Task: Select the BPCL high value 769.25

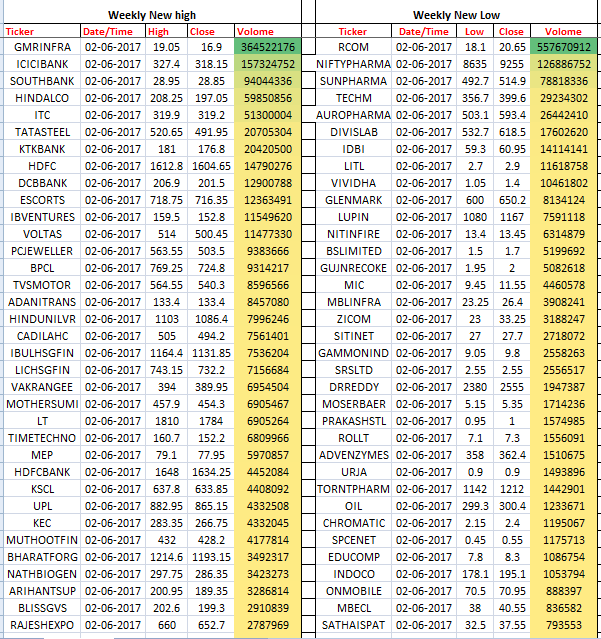Action: click(167, 268)
